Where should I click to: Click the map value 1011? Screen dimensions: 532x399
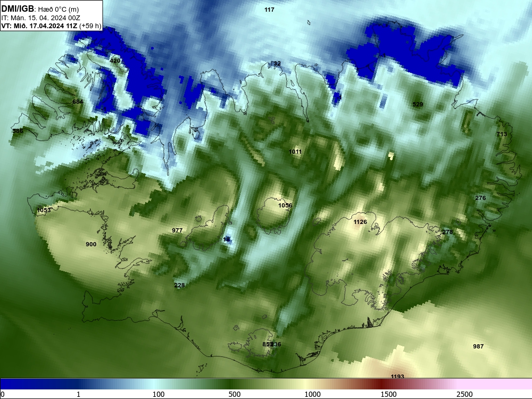point(295,152)
